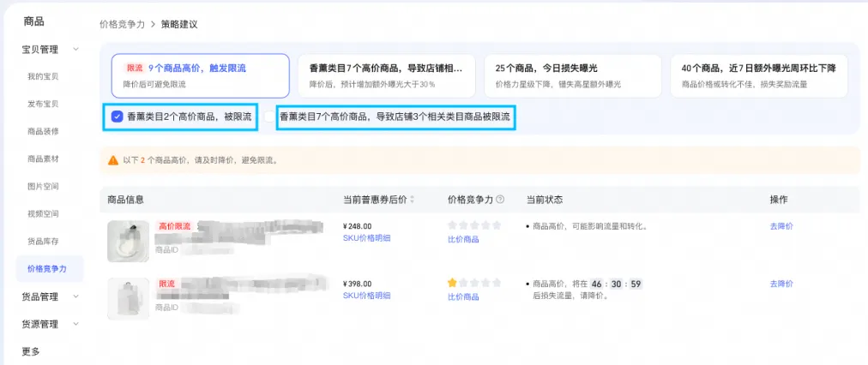The image size is (868, 365).
Task: Uncheck 香薰类目2个高价商品，被限流 checkbox
Action: (x=117, y=117)
